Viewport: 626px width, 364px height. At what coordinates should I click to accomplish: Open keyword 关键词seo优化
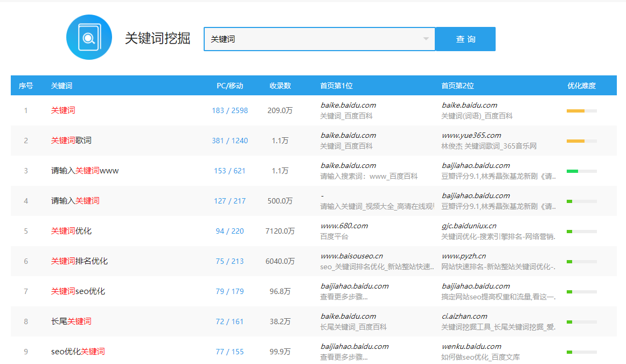point(78,291)
